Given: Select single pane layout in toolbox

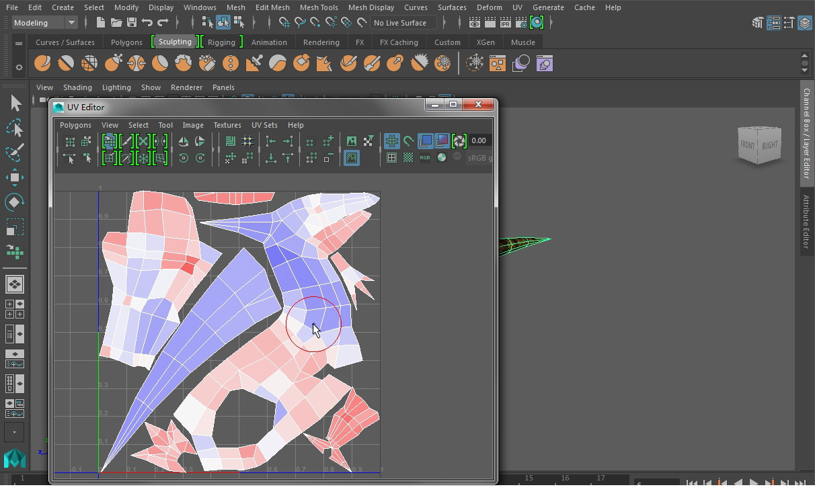Looking at the screenshot, I should (14, 284).
